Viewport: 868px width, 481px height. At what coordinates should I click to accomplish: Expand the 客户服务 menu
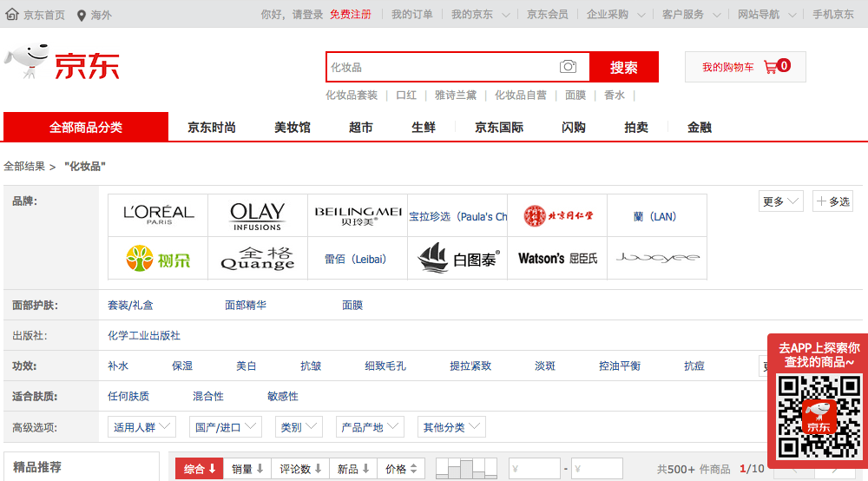coord(691,15)
